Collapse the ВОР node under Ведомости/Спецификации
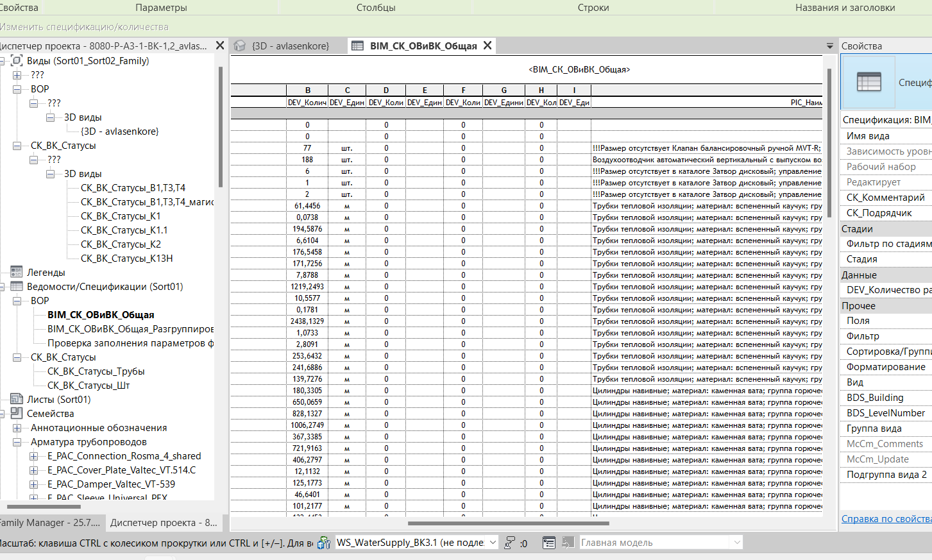932x560 pixels. [17, 301]
